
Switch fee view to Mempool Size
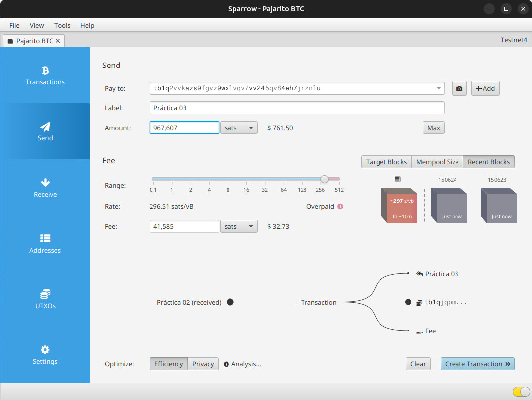click(x=437, y=162)
